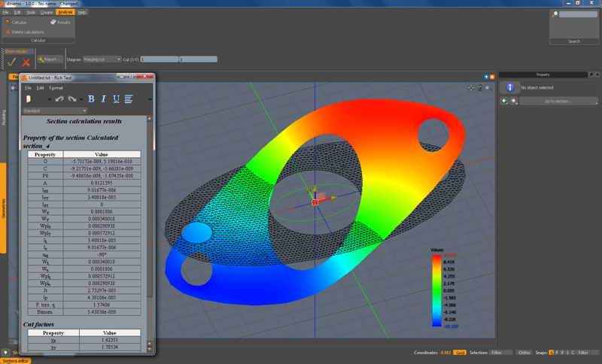Click the undo arrow in Rich Text
Image resolution: width=602 pixels, height=364 pixels.
tap(59, 99)
